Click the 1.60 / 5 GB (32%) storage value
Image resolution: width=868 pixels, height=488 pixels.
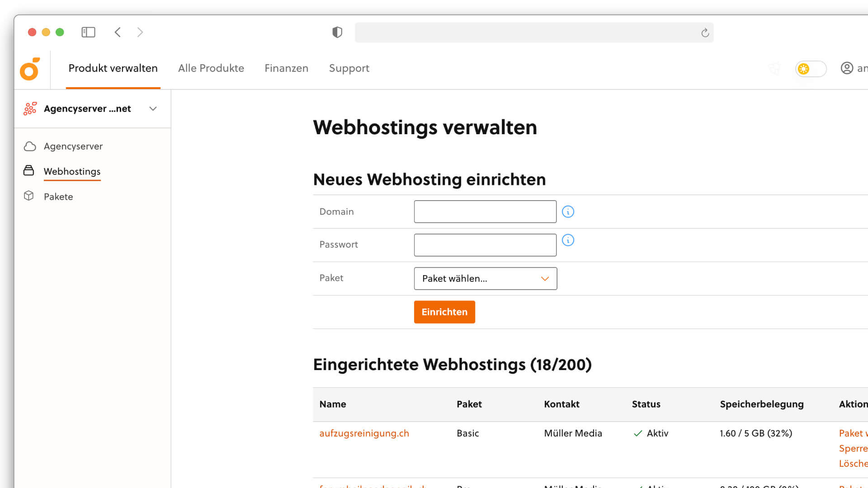(x=756, y=433)
